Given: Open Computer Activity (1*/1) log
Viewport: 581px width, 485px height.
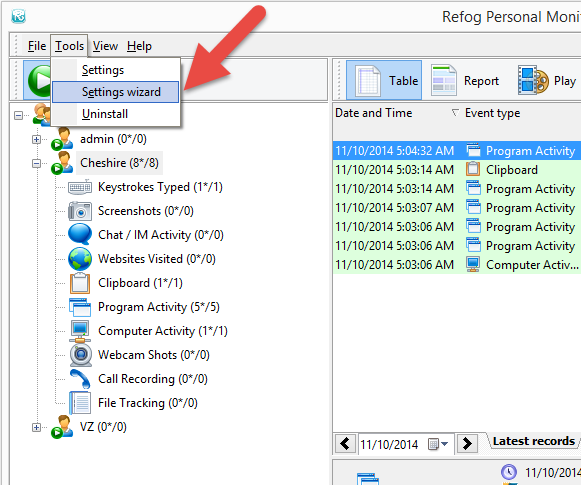Looking at the screenshot, I should [x=163, y=331].
